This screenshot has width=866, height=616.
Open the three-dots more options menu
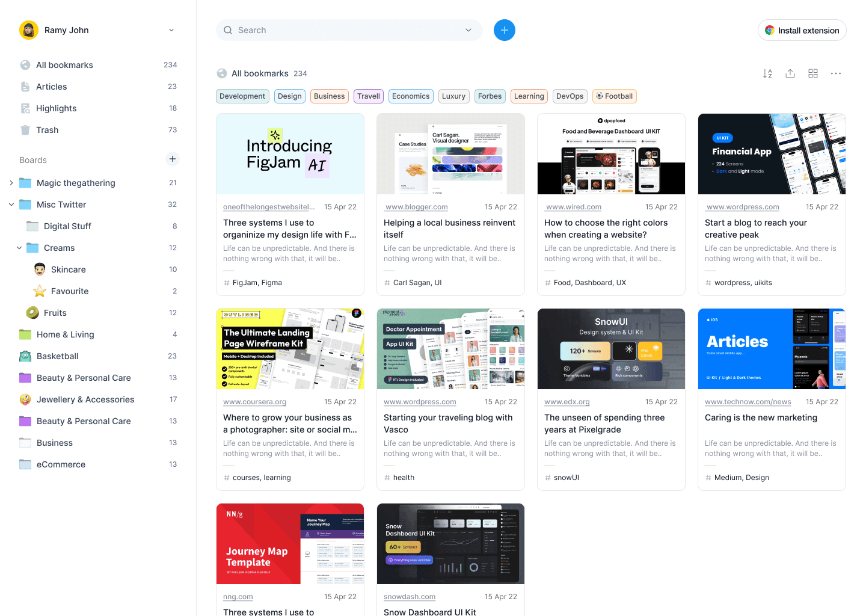(x=836, y=73)
